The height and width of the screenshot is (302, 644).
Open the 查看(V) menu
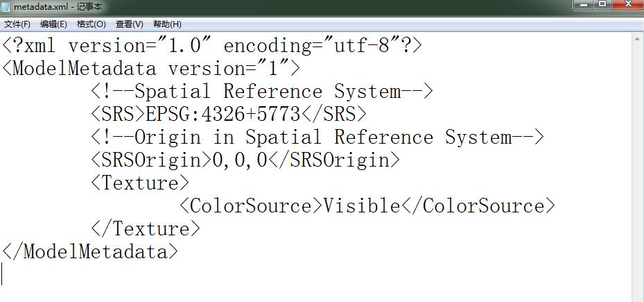click(x=130, y=24)
